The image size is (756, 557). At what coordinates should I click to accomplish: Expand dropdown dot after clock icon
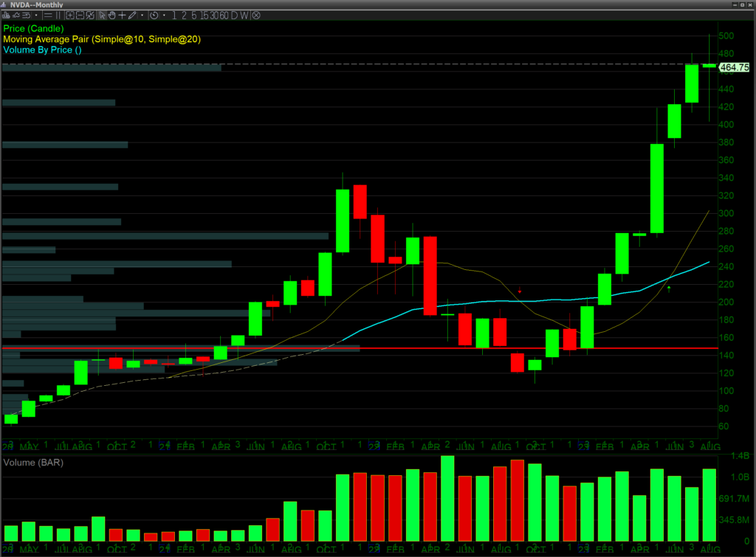164,15
